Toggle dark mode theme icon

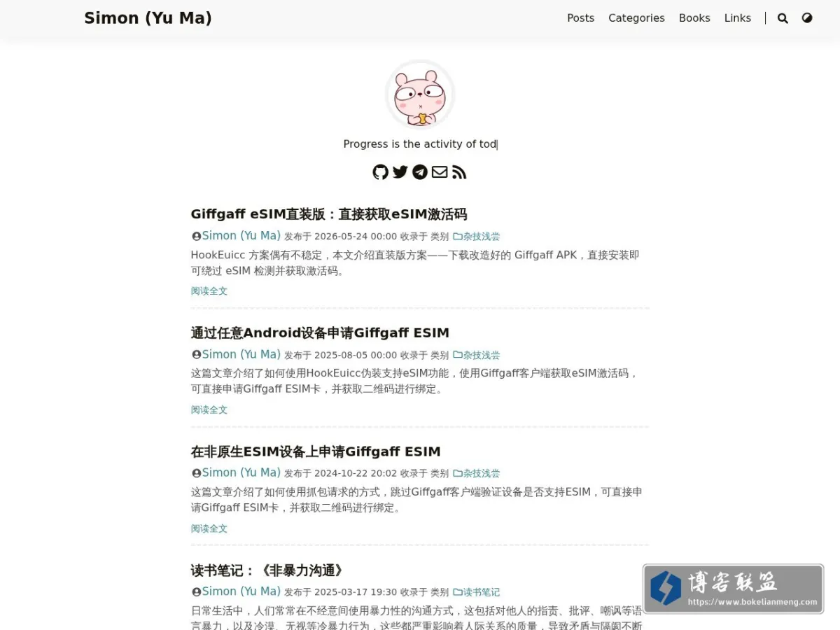pyautogui.click(x=807, y=18)
